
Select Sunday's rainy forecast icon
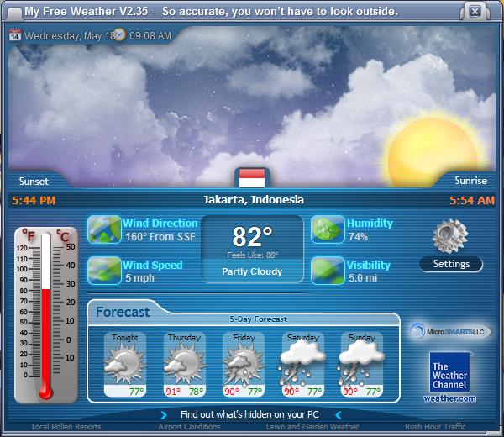tap(361, 363)
